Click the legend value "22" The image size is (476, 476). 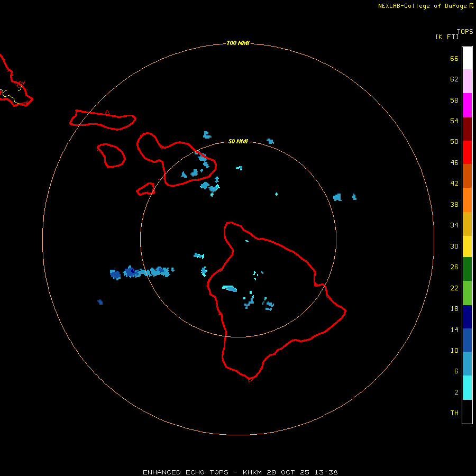pos(454,288)
